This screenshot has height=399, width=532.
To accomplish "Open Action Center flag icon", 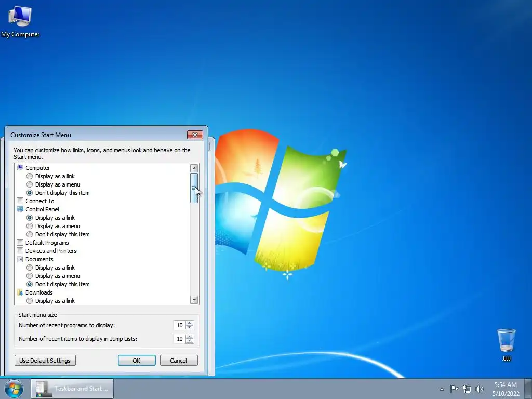I will [x=454, y=389].
